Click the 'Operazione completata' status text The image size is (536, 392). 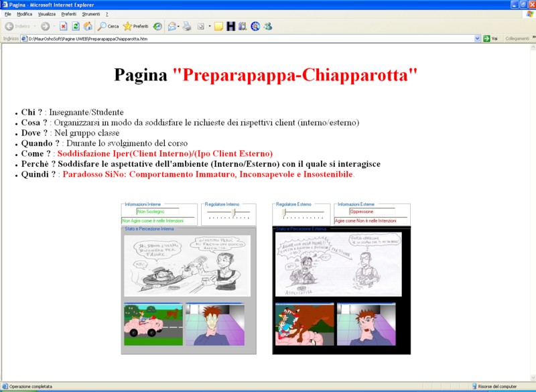click(31, 386)
